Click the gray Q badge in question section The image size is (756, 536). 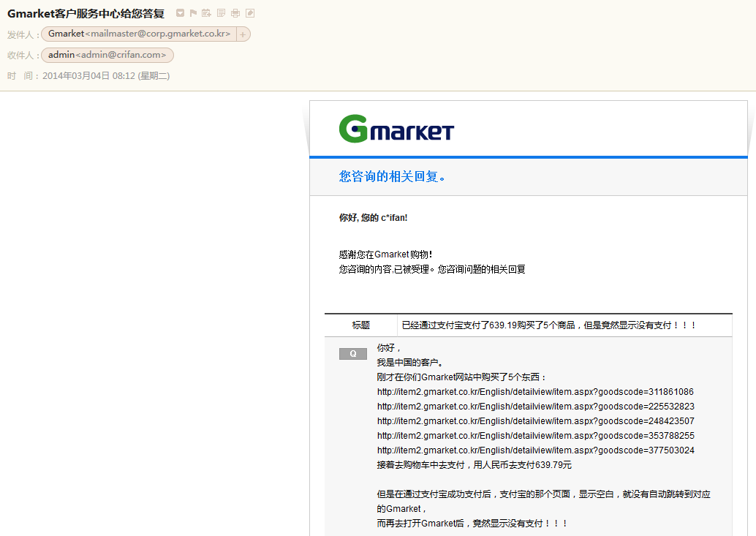tap(353, 354)
